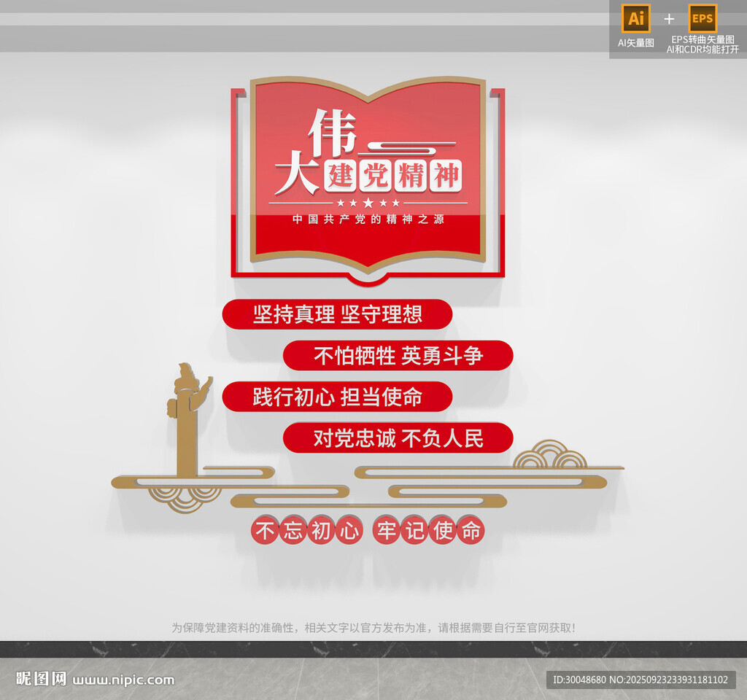
Task: Click the round badge with character 命
Action: pyautogui.click(x=471, y=531)
